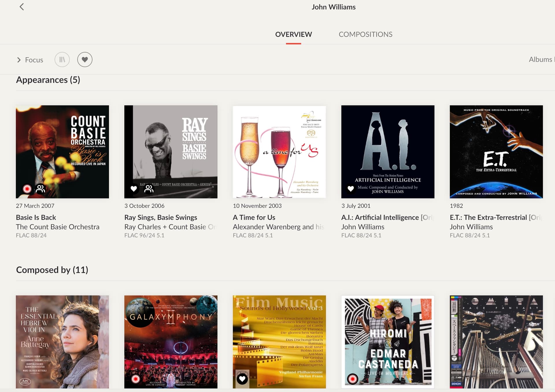Expand the Focus options

click(x=30, y=60)
